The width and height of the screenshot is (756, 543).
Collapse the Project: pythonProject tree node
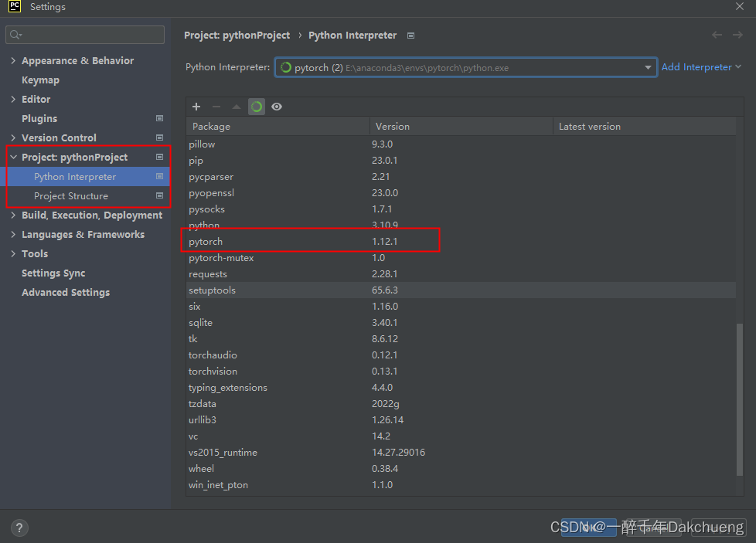pyautogui.click(x=13, y=157)
